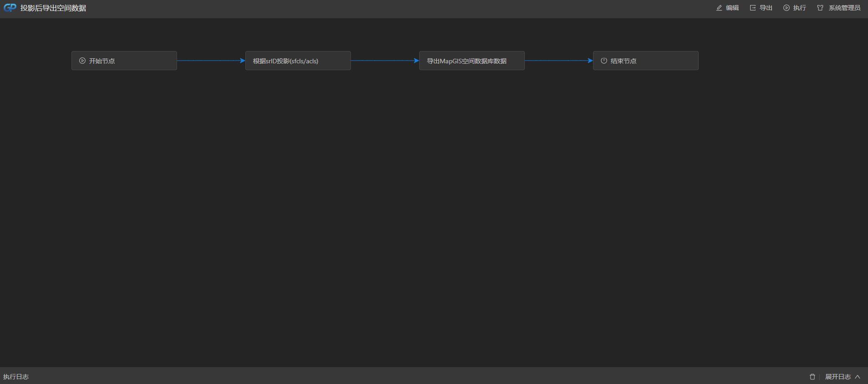Screen dimensions: 868x384
Task: Click the play-circle icon beside 执行
Action: (787, 8)
